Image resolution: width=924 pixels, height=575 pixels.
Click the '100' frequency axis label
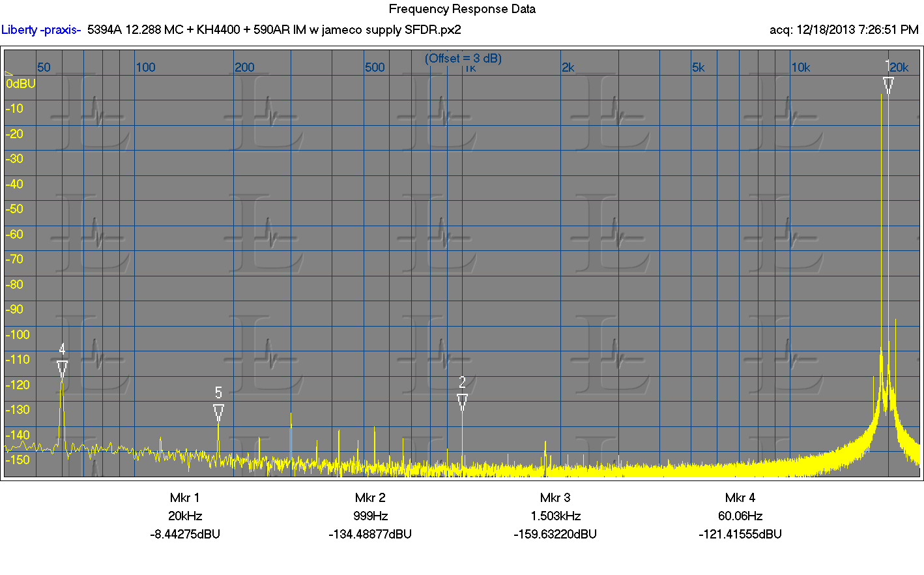tap(146, 68)
